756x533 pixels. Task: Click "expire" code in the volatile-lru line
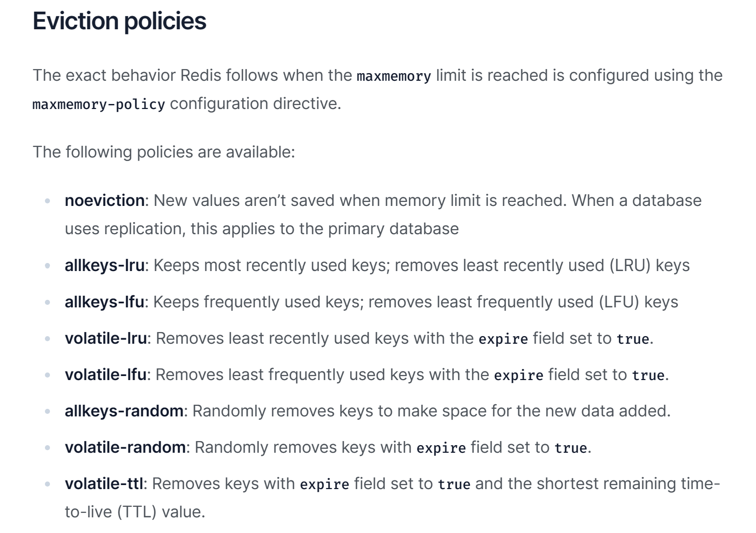(x=503, y=339)
